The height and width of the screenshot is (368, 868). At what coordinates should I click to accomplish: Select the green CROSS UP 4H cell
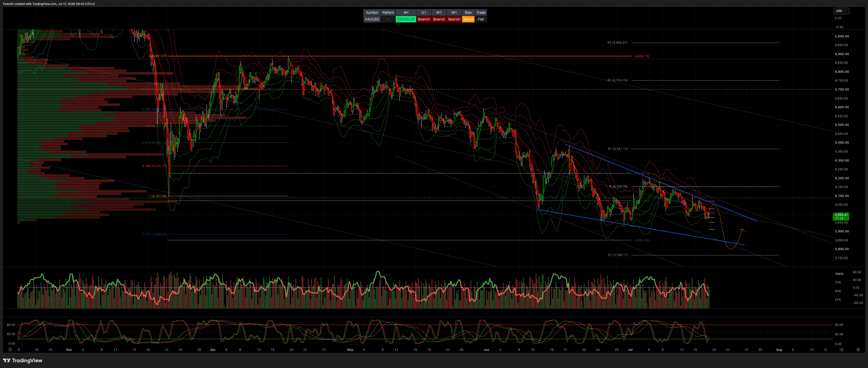pyautogui.click(x=406, y=19)
